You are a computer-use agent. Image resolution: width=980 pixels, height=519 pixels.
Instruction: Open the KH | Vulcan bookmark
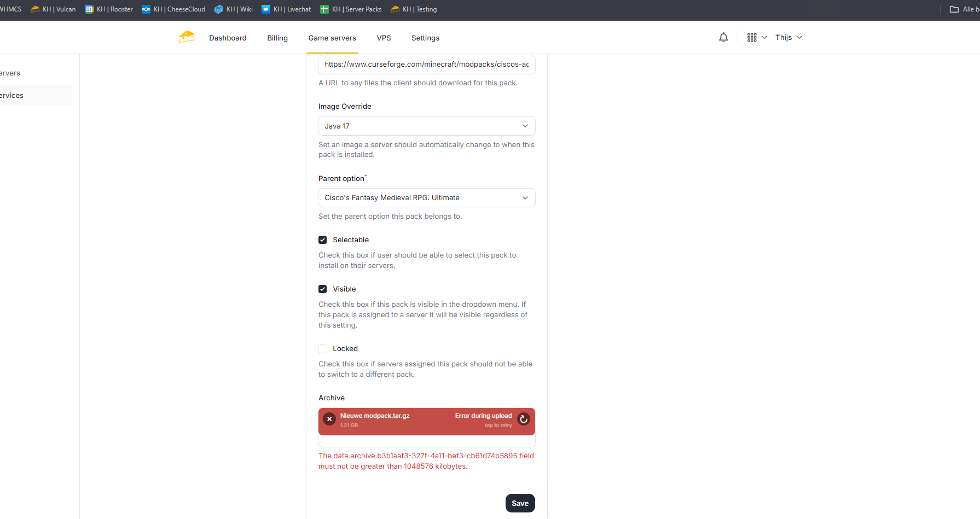point(54,9)
